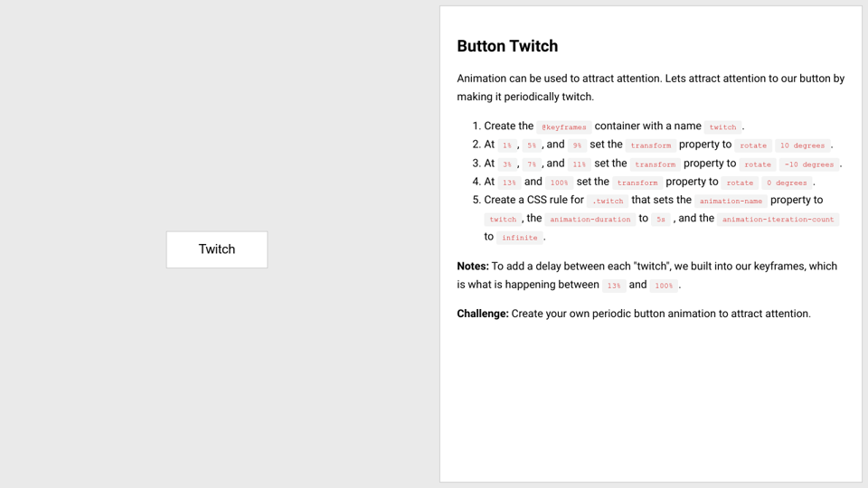Click the Button Twitch heading
The width and height of the screenshot is (868, 488).
pos(507,46)
